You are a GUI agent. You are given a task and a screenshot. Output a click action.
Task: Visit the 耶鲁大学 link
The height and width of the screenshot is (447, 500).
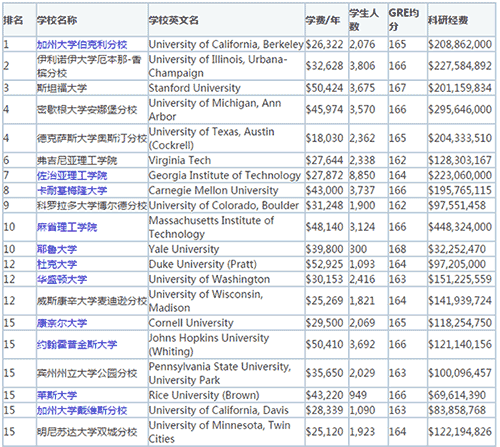[x=57, y=249]
